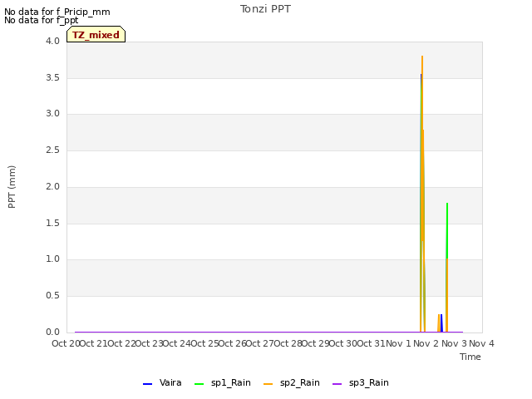Screen dimensions: 532x399
Task: Click the Oct 20 x-axis tick label
Action: point(66,343)
